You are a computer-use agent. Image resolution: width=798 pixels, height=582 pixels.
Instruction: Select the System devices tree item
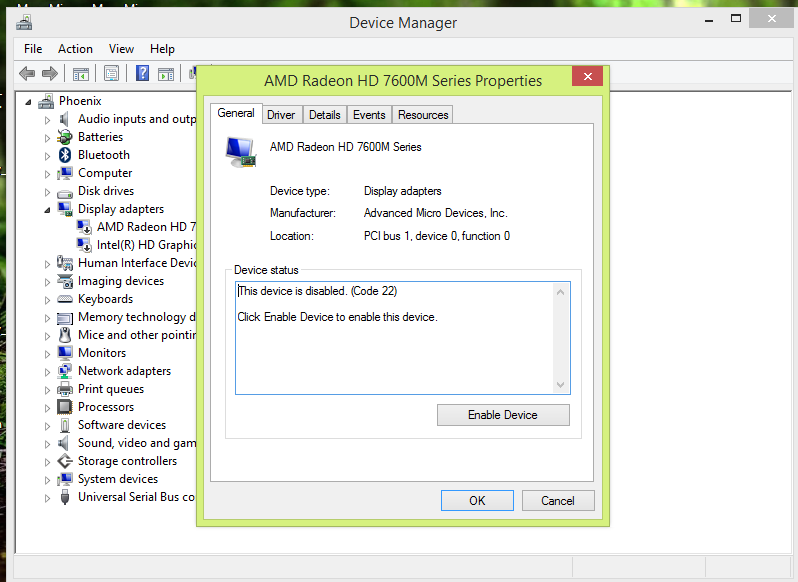118,479
